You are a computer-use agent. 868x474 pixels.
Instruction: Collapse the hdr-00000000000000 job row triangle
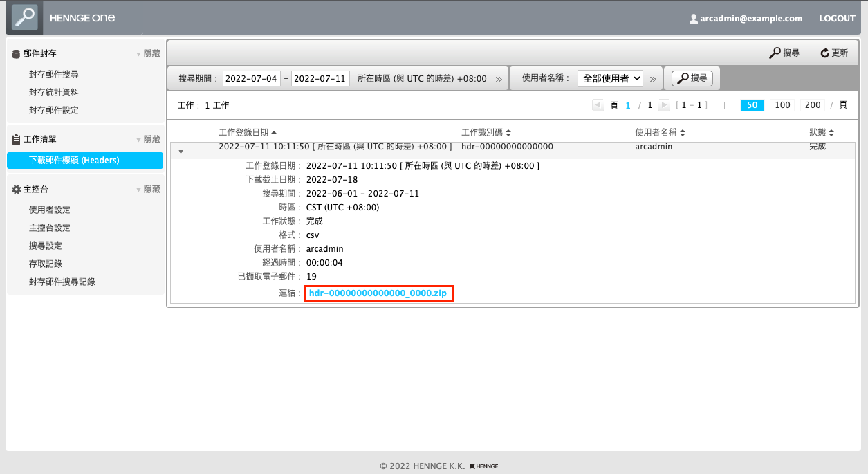[181, 150]
